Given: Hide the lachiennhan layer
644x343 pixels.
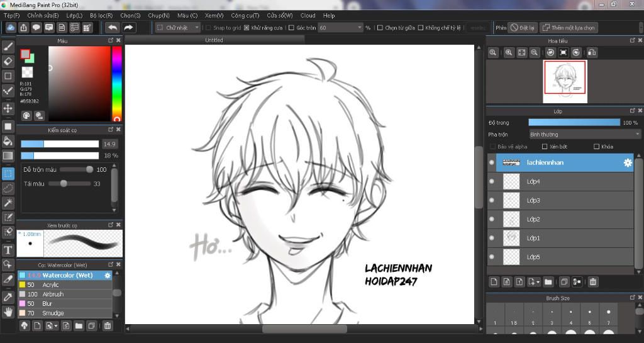Looking at the screenshot, I should 492,162.
